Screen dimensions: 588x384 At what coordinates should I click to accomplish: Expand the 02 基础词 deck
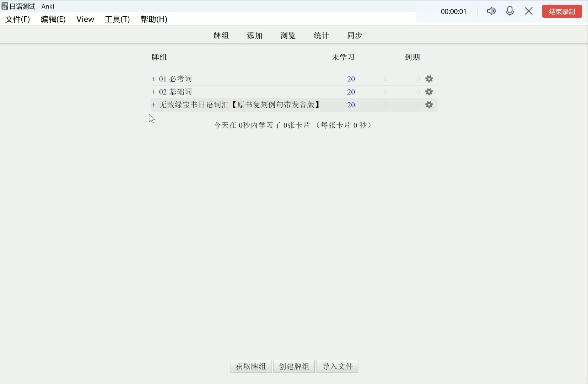(153, 92)
